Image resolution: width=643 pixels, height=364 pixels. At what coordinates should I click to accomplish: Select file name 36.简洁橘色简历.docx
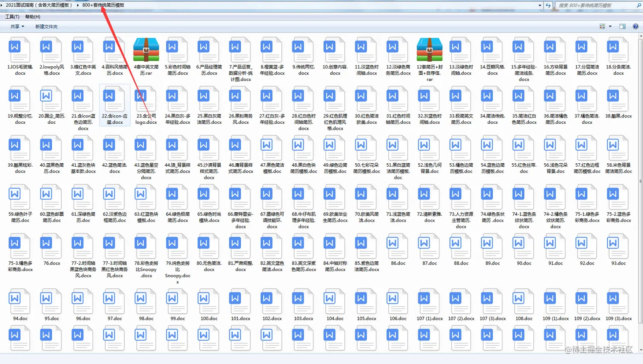[555, 119]
